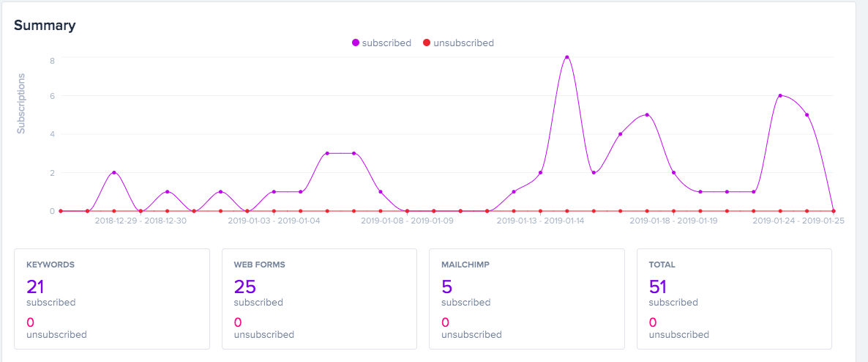Click the Summary heading
The width and height of the screenshot is (868, 362).
[x=45, y=25]
